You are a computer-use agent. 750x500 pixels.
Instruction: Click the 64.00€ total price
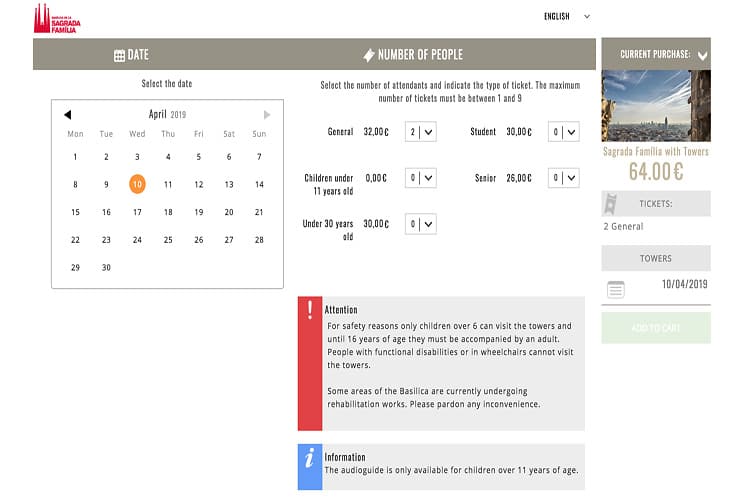656,172
